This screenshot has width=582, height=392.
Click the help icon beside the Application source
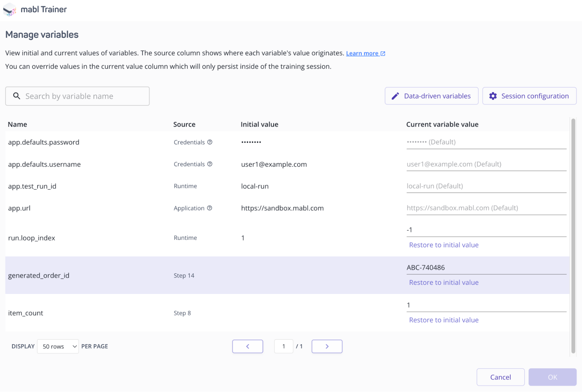(x=210, y=208)
